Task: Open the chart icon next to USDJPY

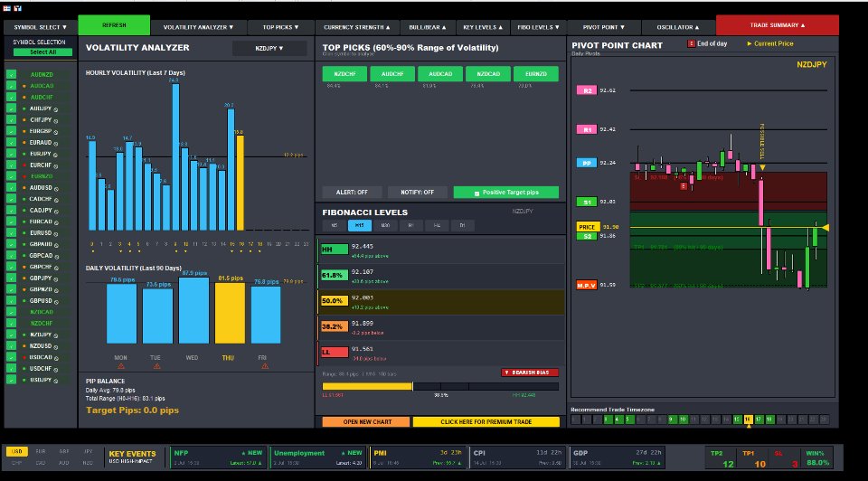Action: [x=56, y=381]
